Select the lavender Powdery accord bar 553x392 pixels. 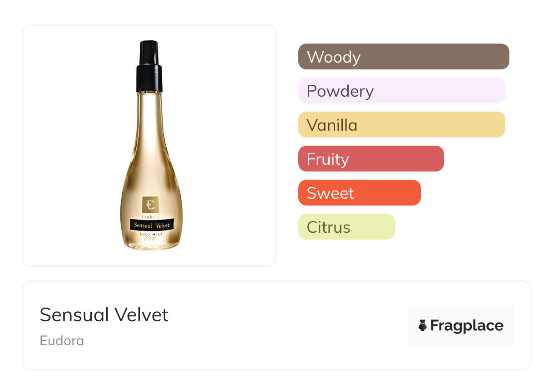coord(401,91)
